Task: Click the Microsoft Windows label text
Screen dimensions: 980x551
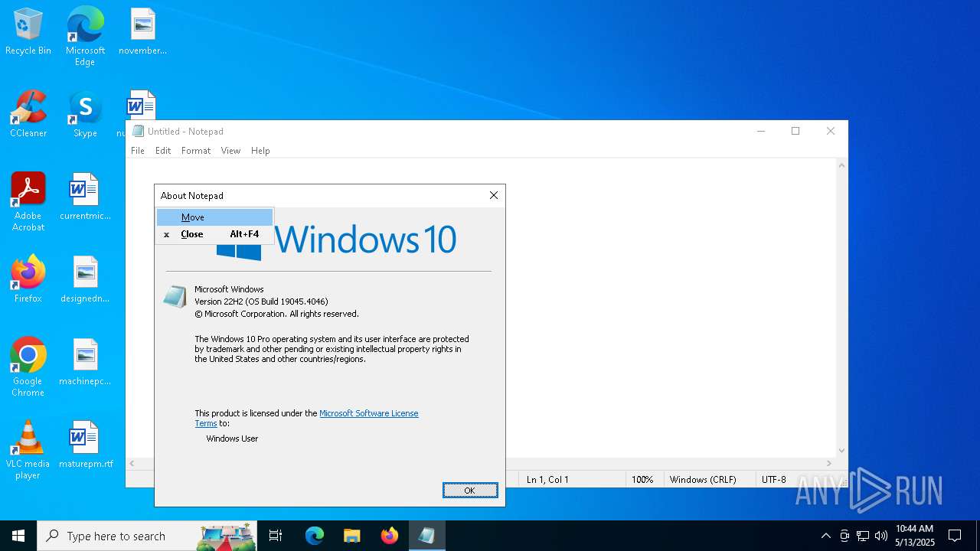Action: [229, 289]
